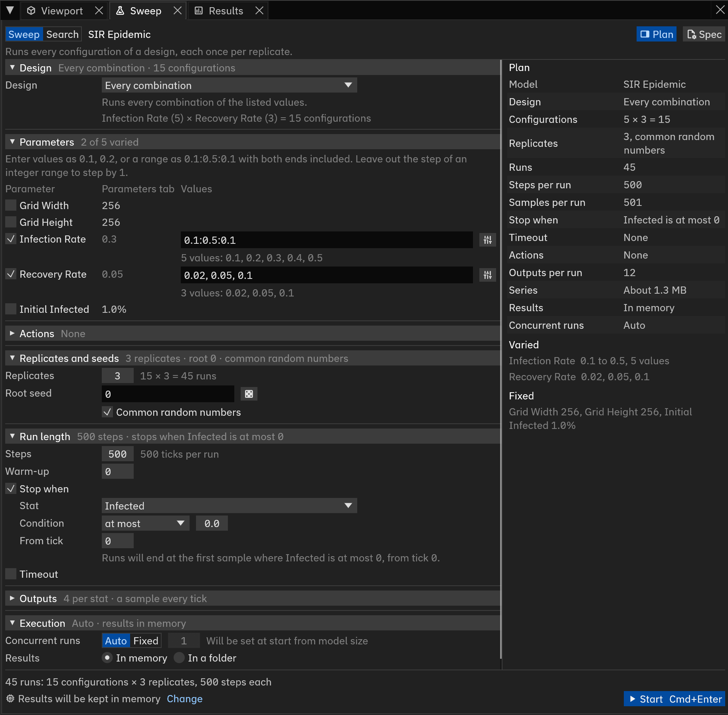This screenshot has width=728, height=715.
Task: Toggle the Plan side panel
Action: pos(657,34)
